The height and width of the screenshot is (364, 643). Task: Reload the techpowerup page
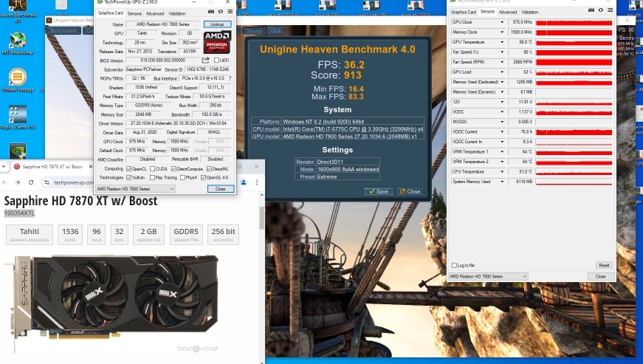click(x=31, y=182)
